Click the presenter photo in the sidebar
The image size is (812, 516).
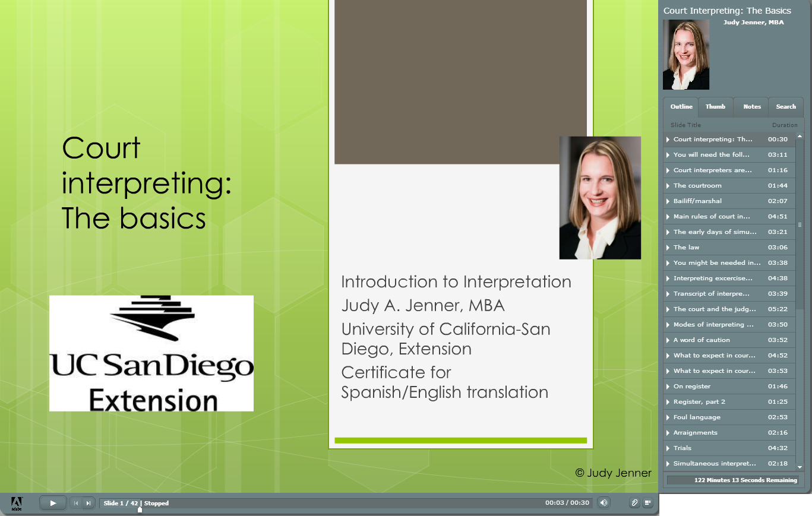pyautogui.click(x=686, y=55)
